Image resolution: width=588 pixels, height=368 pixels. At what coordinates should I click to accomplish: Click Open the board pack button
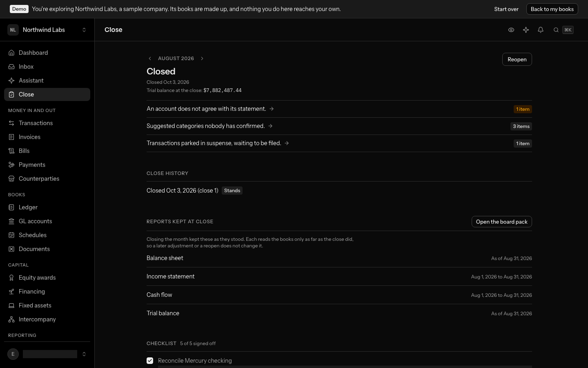502,222
